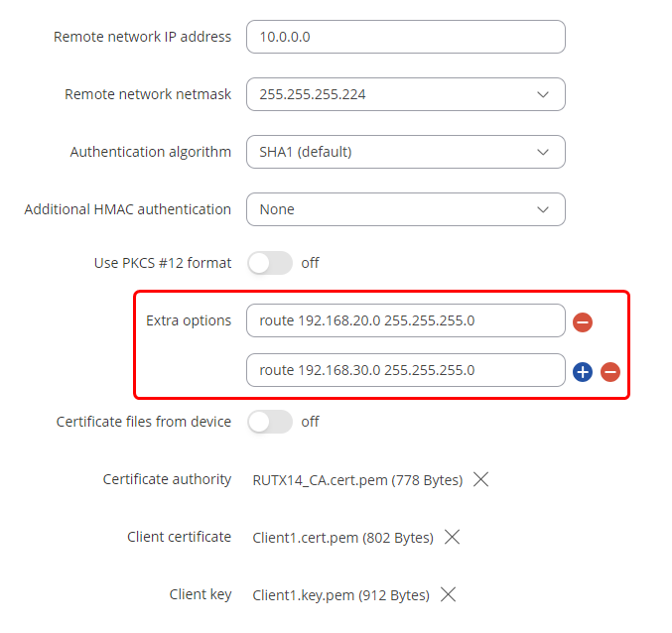
Task: Add another extra option row
Action: tap(583, 372)
